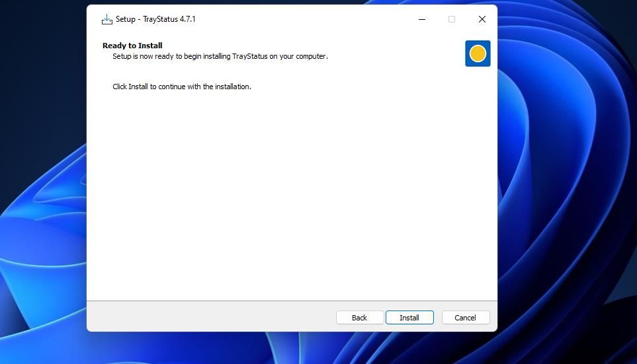Click the "Setup is now ready" description text
Image resolution: width=637 pixels, height=364 pixels.
pos(220,56)
